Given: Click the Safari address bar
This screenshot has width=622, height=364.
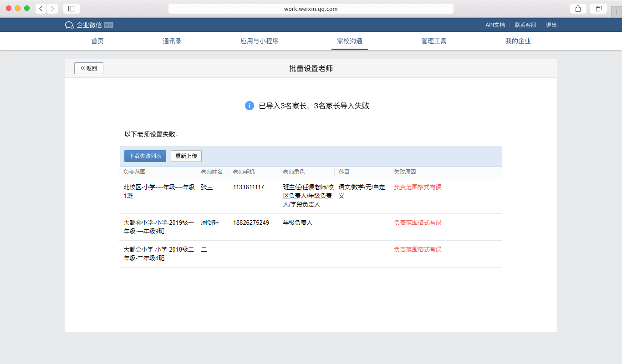Looking at the screenshot, I should [x=311, y=9].
